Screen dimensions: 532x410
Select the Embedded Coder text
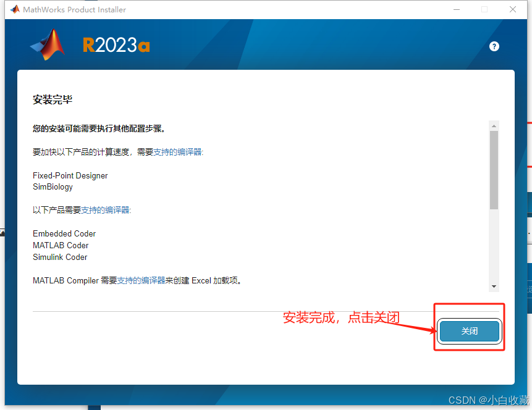(64, 233)
